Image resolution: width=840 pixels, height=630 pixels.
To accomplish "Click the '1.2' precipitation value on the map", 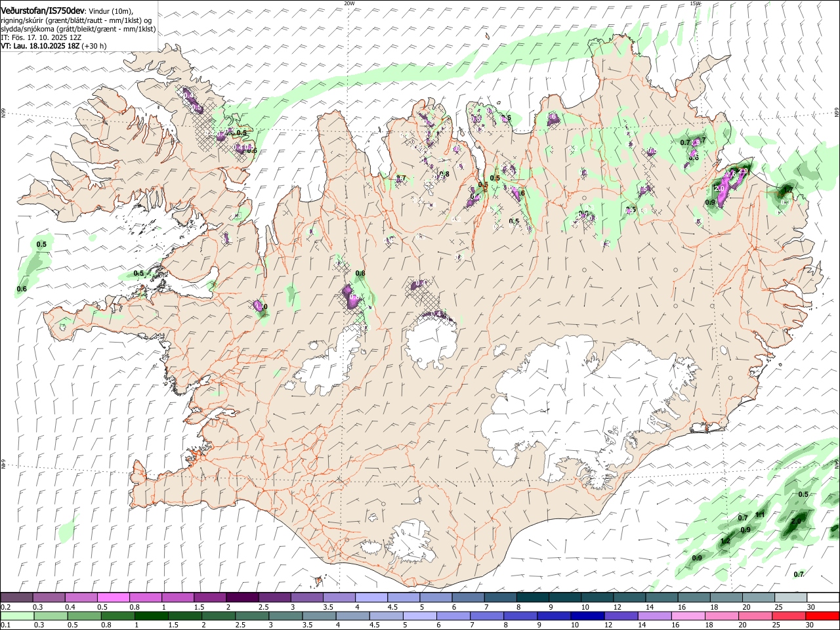I will coord(725,541).
